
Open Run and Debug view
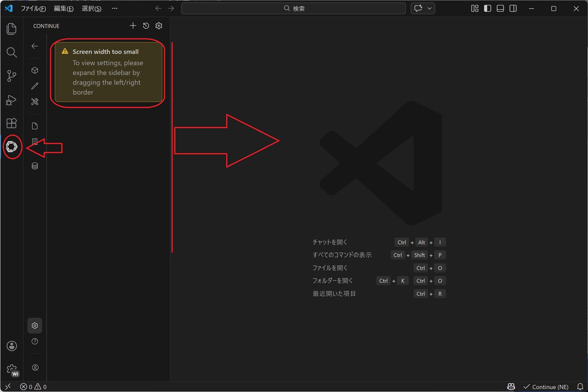point(11,99)
